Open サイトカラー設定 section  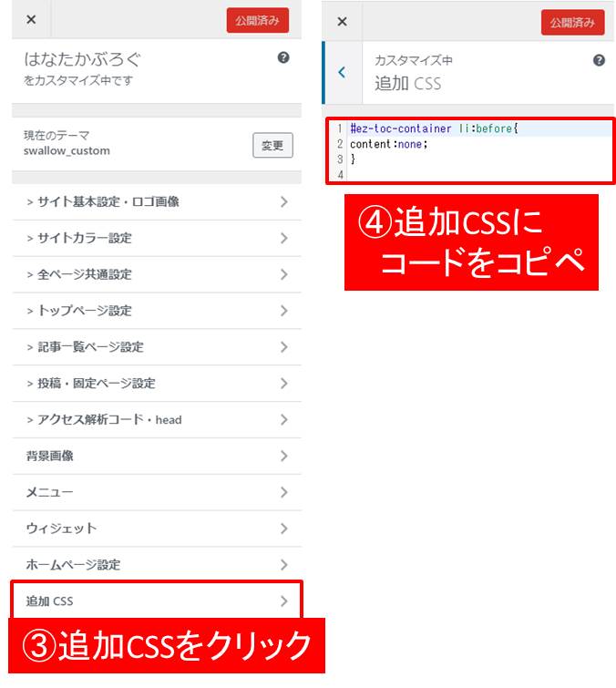(x=157, y=238)
